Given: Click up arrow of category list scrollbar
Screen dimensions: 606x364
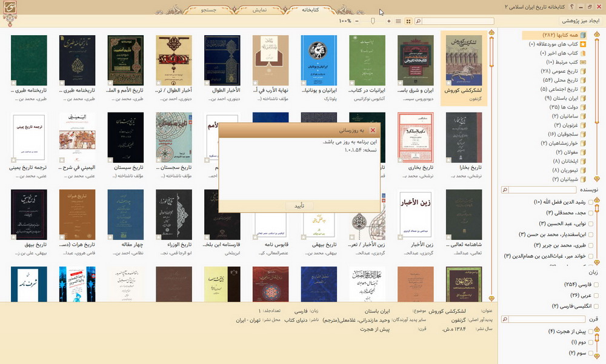Looking at the screenshot, I should pyautogui.click(x=597, y=35).
